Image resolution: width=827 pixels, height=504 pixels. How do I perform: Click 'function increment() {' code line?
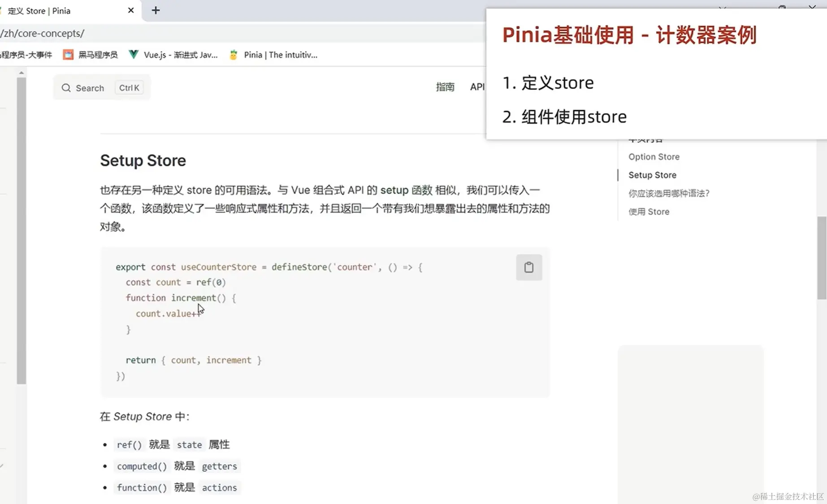click(x=181, y=298)
